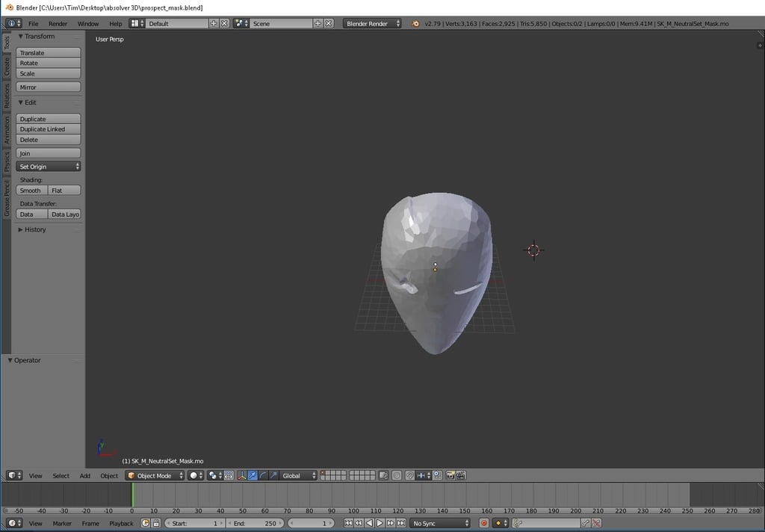Click the Rotate button
This screenshot has width=765, height=532.
pos(49,63)
